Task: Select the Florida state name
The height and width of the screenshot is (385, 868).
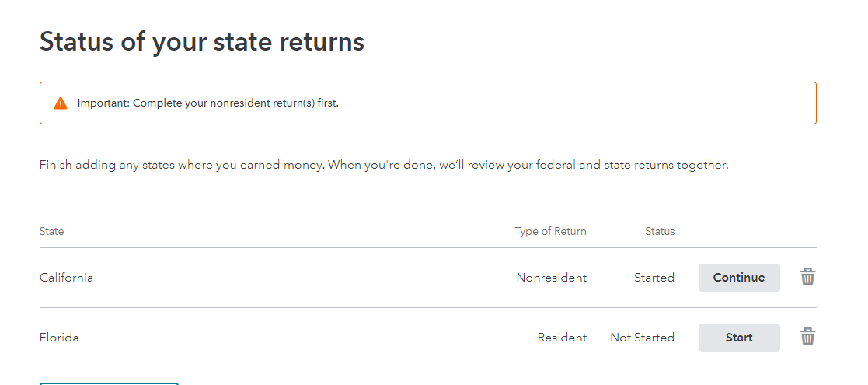Action: point(59,338)
